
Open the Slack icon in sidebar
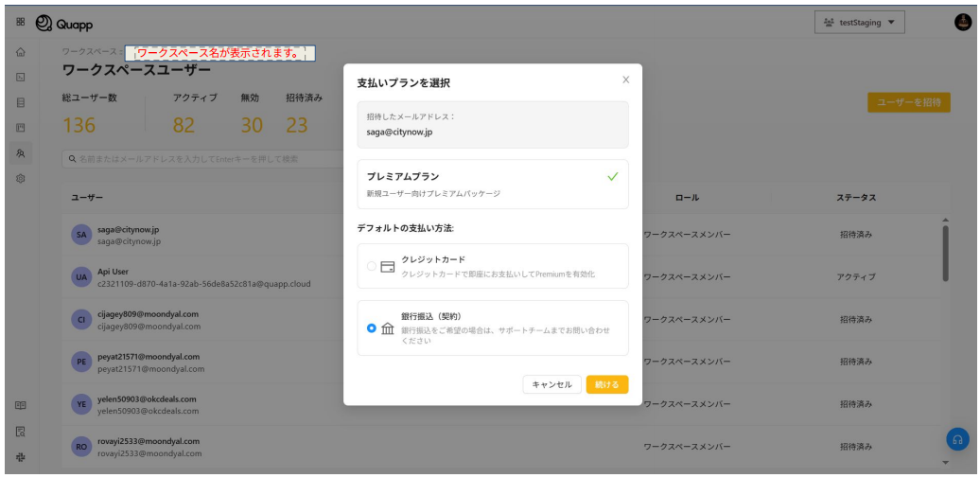pos(21,457)
